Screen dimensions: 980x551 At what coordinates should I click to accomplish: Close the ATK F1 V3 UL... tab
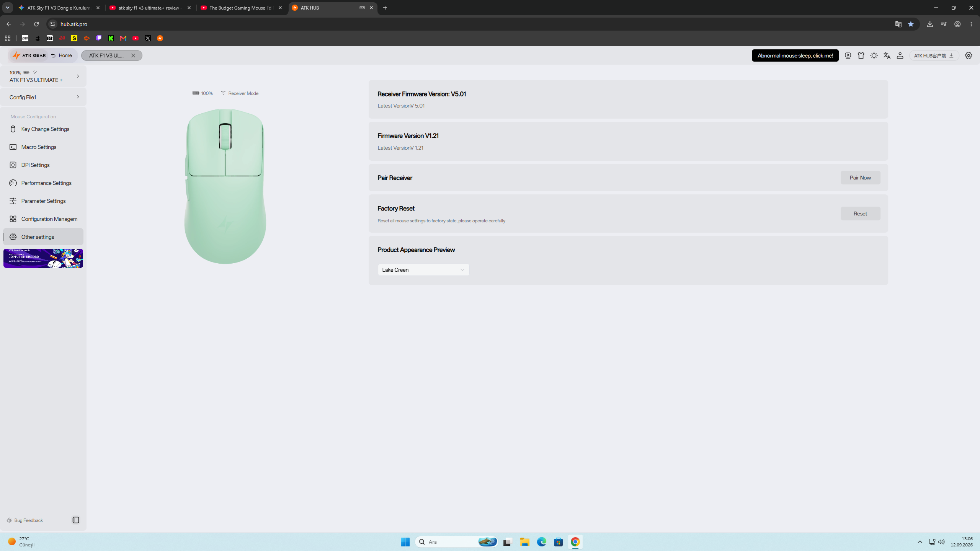click(x=133, y=55)
